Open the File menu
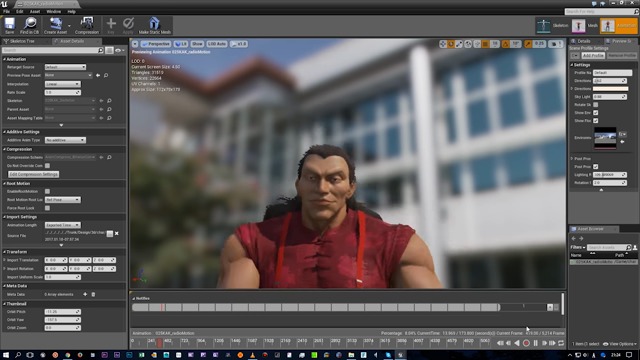 [7, 11]
